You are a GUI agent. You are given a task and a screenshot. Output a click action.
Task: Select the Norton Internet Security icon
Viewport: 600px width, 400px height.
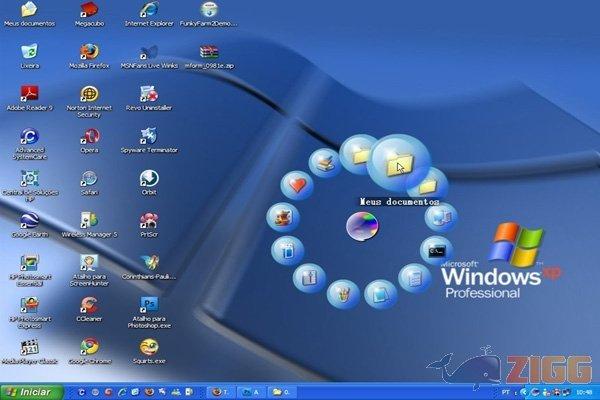coord(89,95)
